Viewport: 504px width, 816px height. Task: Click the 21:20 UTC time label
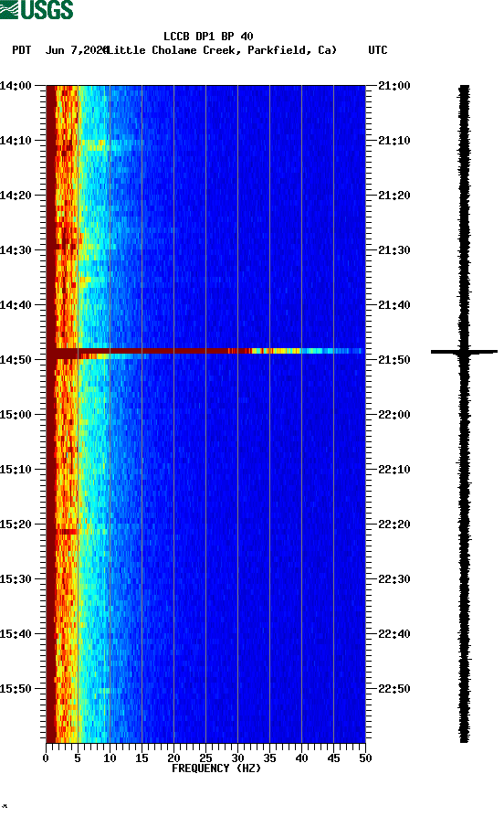(394, 196)
